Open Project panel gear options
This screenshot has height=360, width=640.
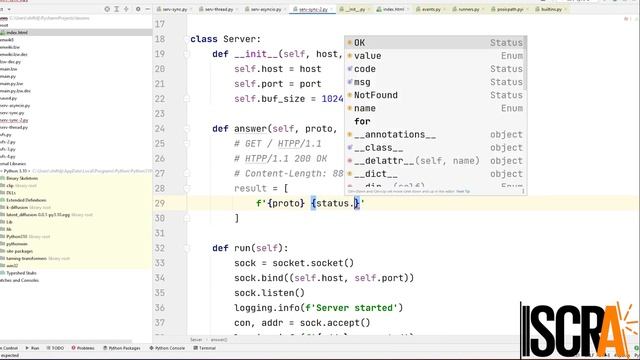pos(138,9)
